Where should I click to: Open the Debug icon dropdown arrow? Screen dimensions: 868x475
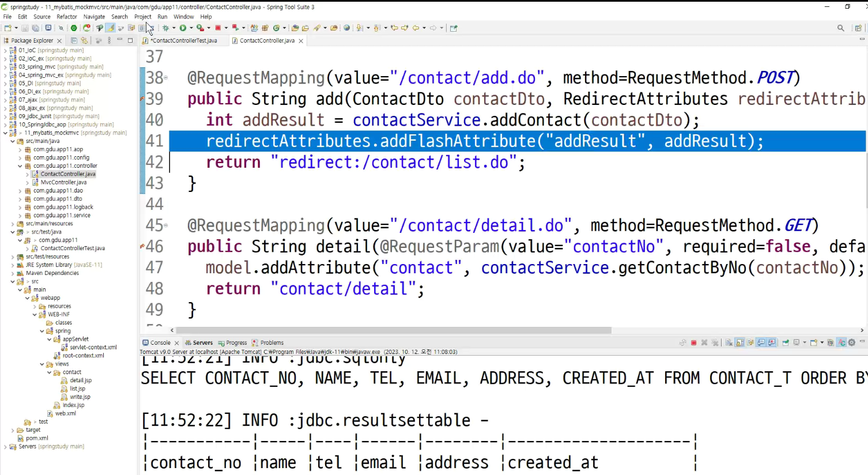(174, 28)
